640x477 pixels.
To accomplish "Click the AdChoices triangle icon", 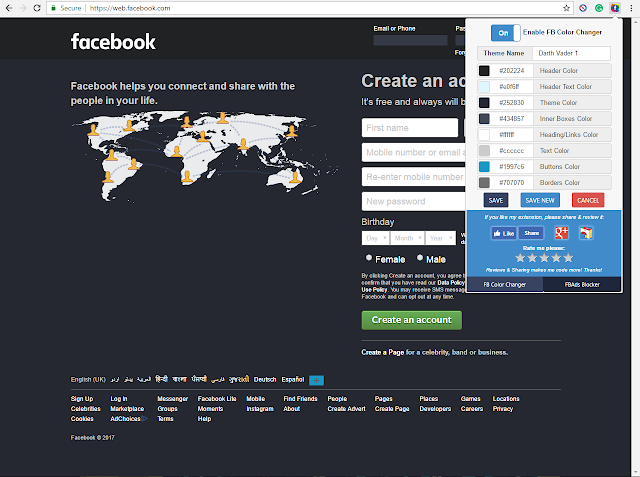I will point(144,419).
